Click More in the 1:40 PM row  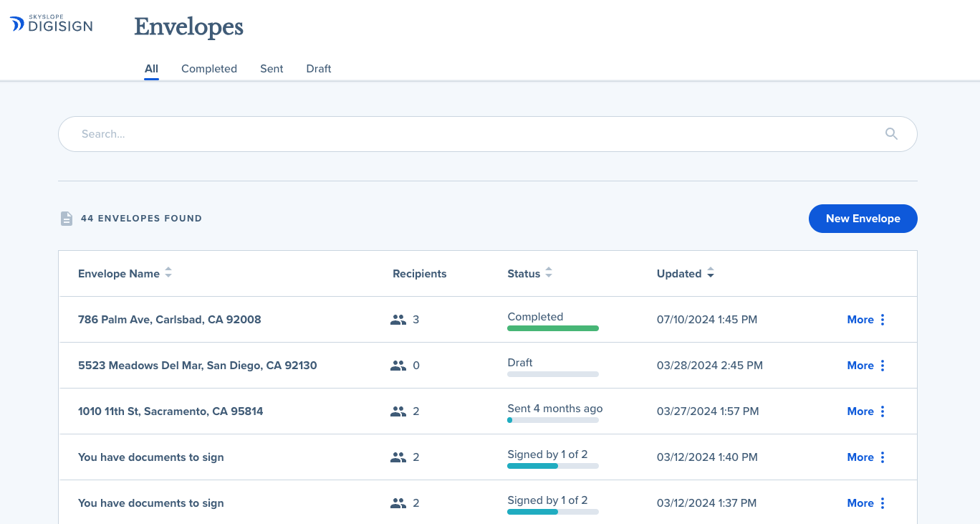860,457
